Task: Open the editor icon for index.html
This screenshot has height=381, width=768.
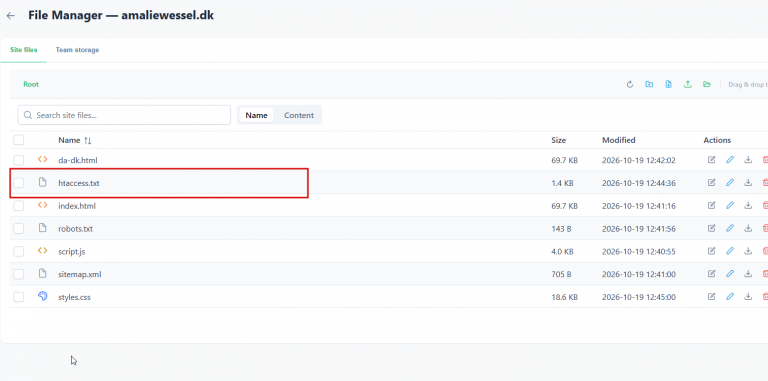Action: point(711,206)
